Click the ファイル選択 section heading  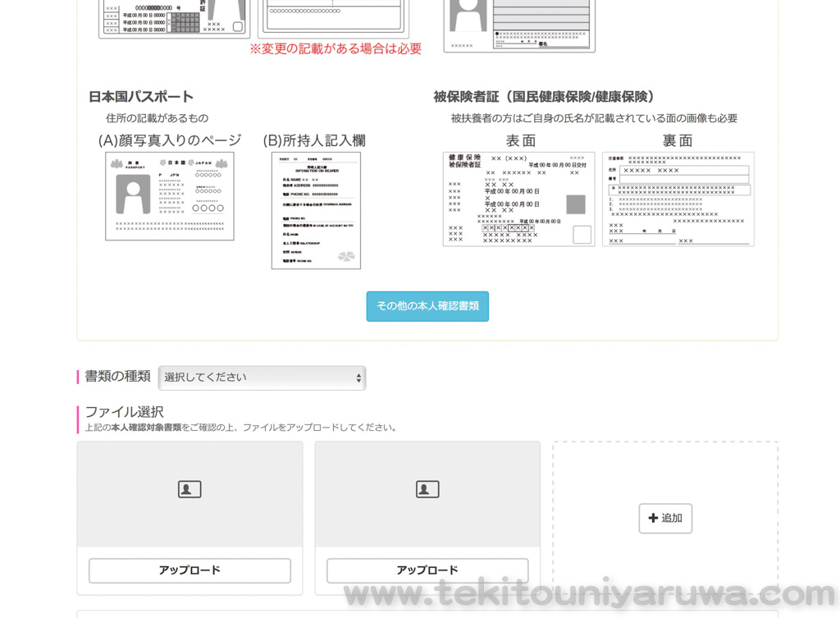point(125,412)
